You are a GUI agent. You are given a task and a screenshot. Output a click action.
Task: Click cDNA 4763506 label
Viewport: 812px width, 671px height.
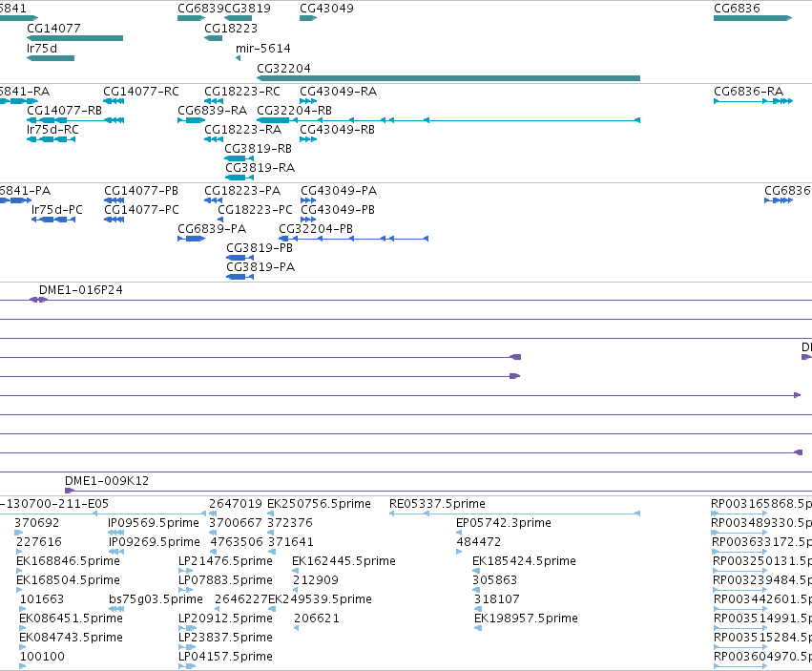pyautogui.click(x=237, y=542)
